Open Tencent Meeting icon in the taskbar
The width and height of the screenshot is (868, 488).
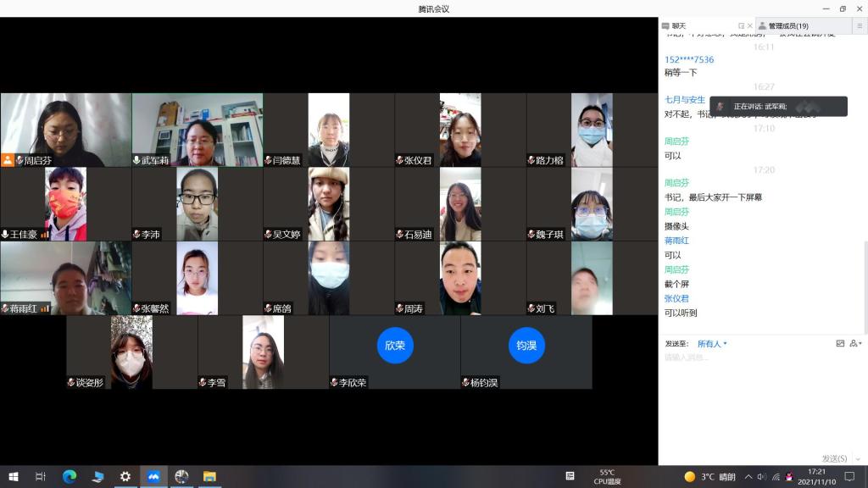[x=153, y=477]
